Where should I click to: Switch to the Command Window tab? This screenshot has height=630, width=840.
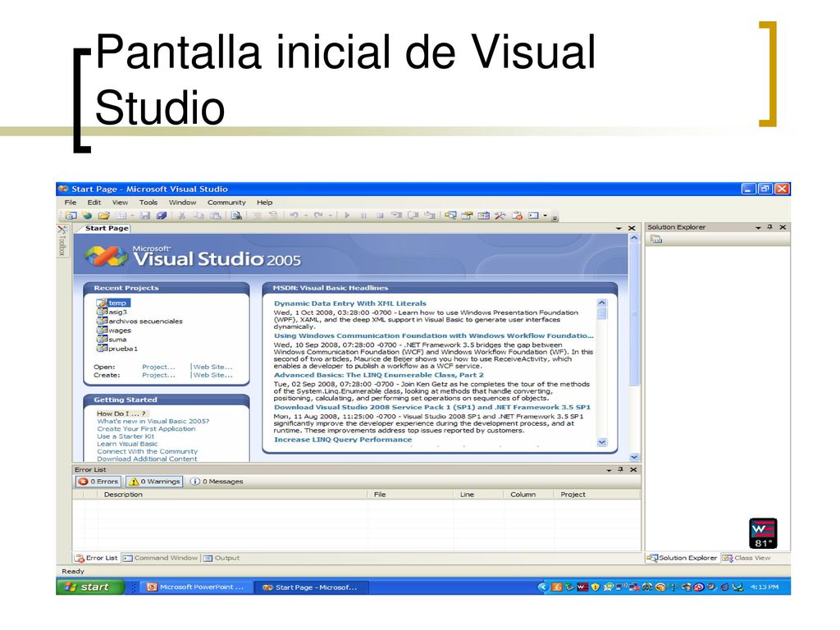pyautogui.click(x=161, y=558)
